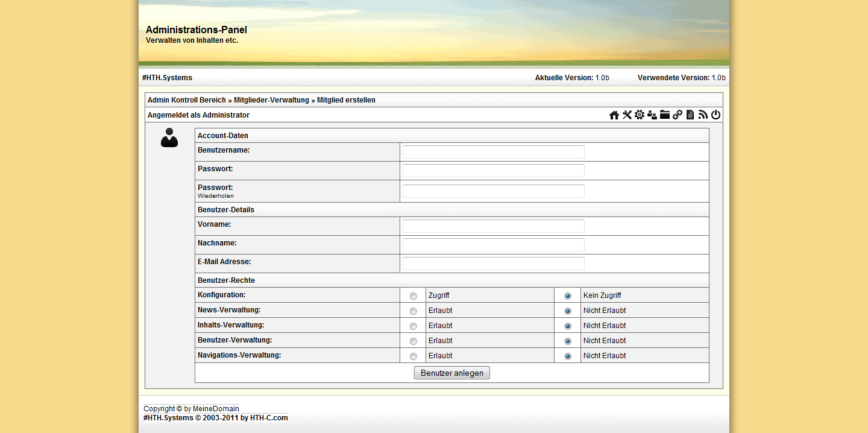Click the Benutzer-Details section header
This screenshot has width=868, height=433.
(226, 210)
